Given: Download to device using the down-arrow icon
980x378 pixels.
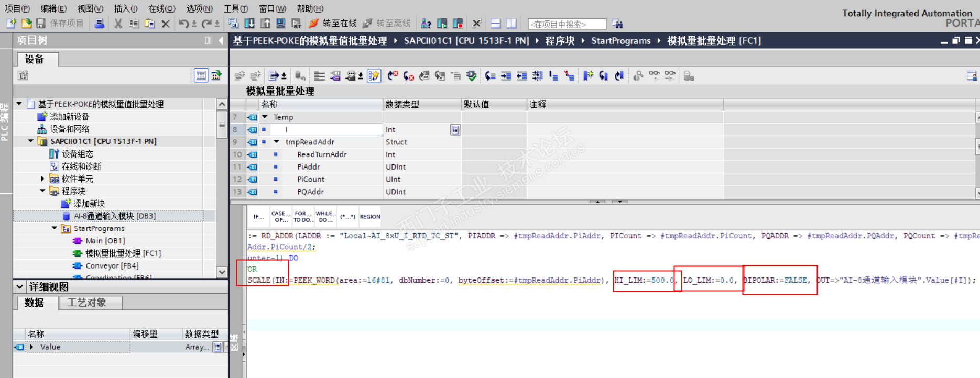Looking at the screenshot, I should point(249,24).
